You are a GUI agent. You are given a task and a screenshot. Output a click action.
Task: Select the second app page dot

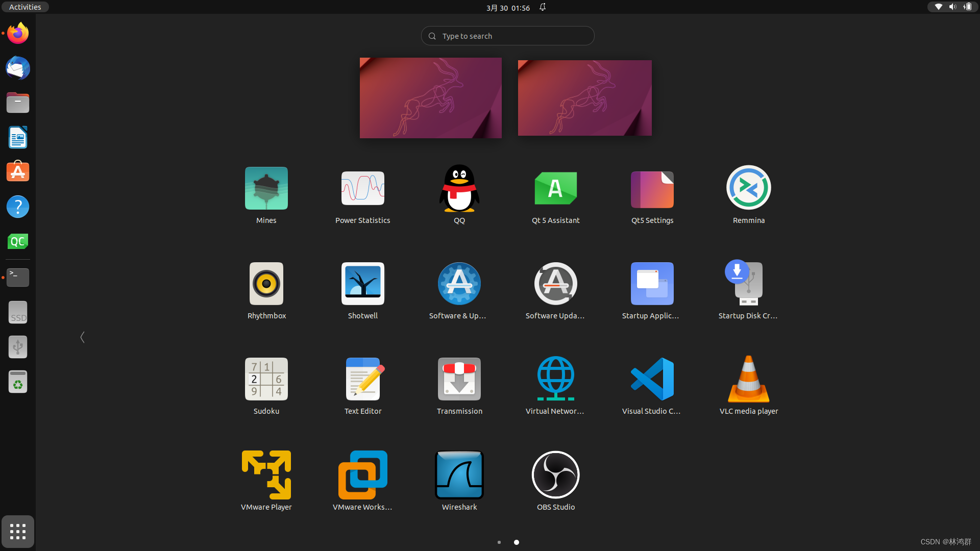pyautogui.click(x=517, y=542)
